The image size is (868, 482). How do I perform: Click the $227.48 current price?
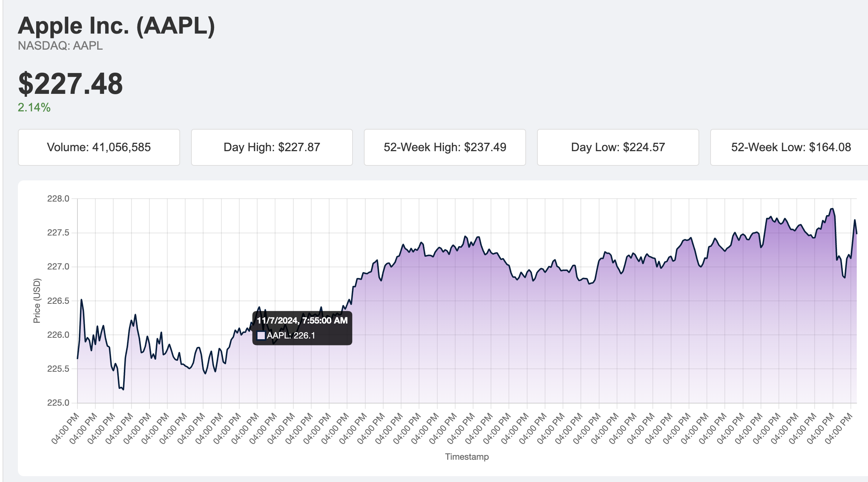[x=71, y=84]
